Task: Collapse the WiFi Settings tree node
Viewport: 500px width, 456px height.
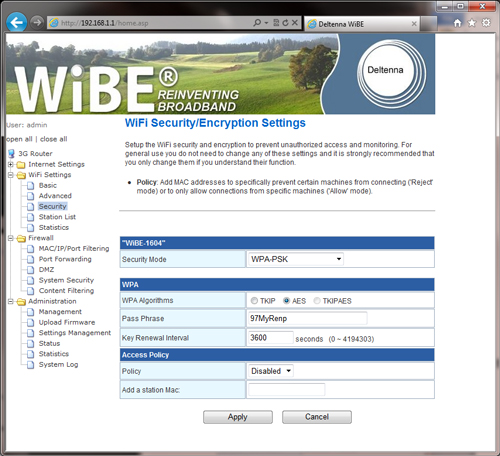Action: [x=10, y=175]
